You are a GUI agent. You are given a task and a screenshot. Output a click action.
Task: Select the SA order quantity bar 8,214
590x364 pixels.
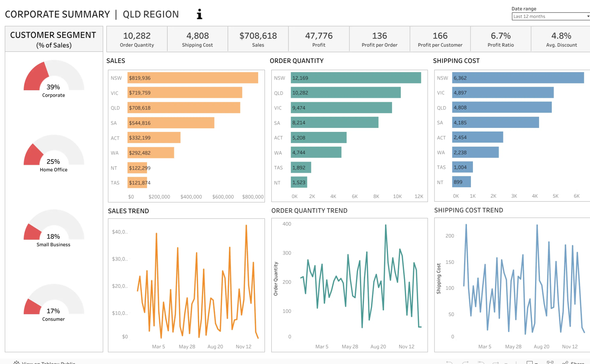(x=335, y=123)
